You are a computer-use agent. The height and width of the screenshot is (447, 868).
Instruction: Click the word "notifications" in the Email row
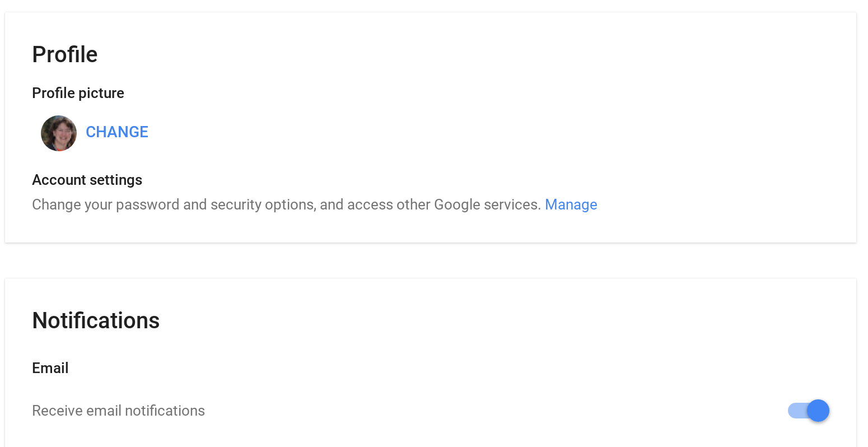click(165, 411)
